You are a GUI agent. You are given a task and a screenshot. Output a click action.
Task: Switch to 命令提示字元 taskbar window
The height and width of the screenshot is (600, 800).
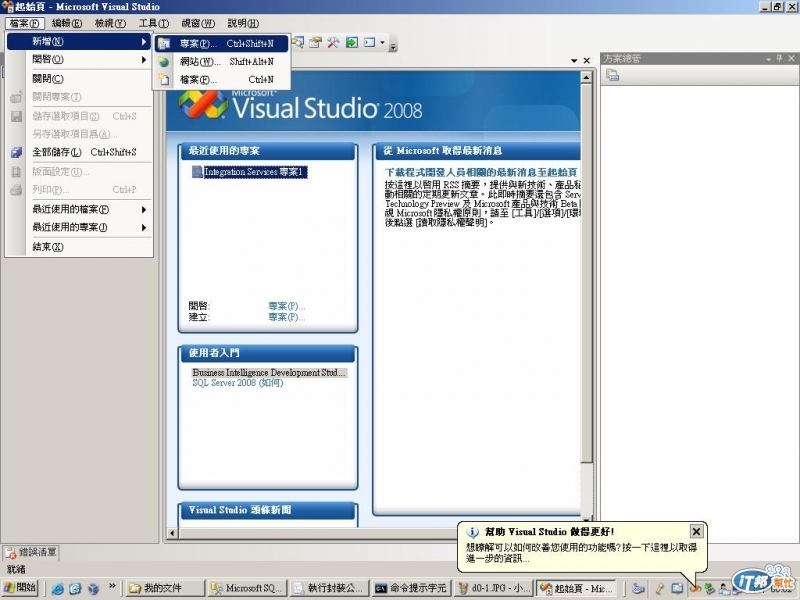(x=411, y=588)
